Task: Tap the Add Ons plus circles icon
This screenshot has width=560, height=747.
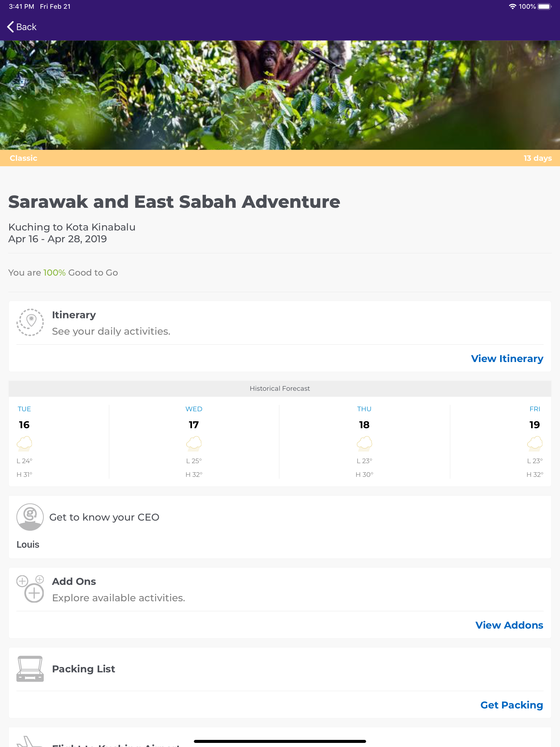Action: click(30, 589)
